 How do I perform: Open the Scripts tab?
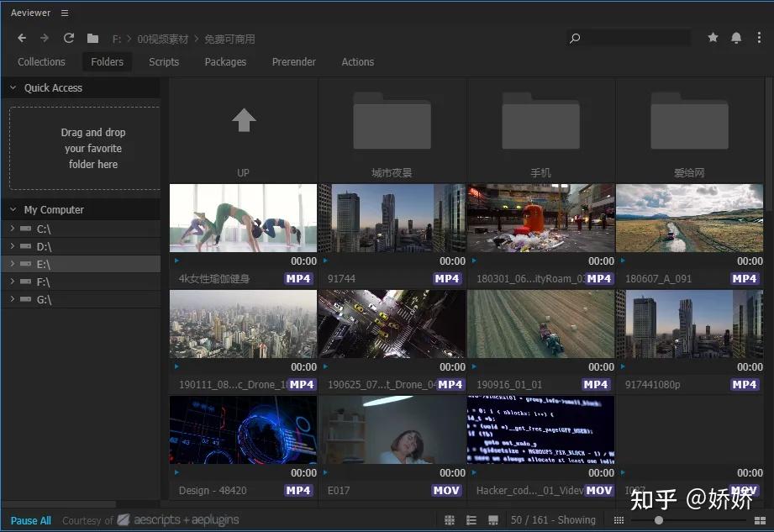click(x=163, y=61)
